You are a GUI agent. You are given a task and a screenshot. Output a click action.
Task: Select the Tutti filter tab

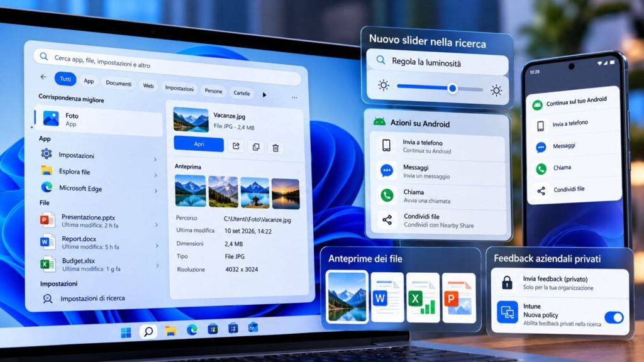[x=65, y=79]
